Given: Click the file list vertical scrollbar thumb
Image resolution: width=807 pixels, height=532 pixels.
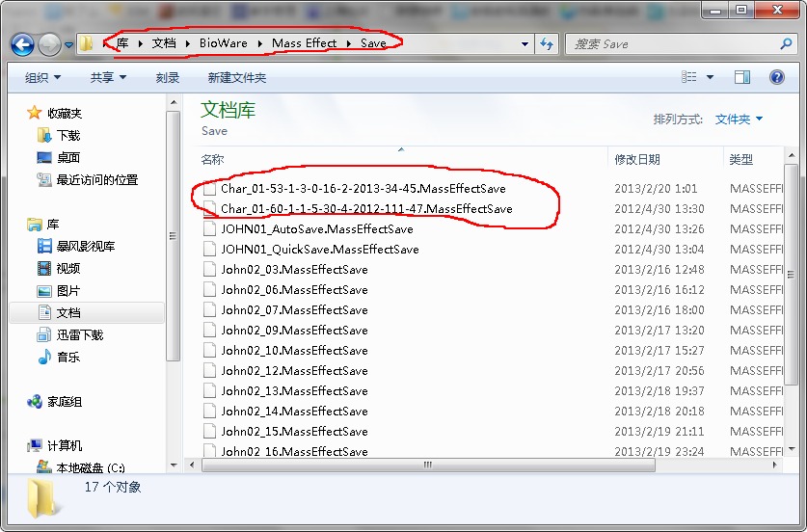Looking at the screenshot, I should (x=791, y=275).
